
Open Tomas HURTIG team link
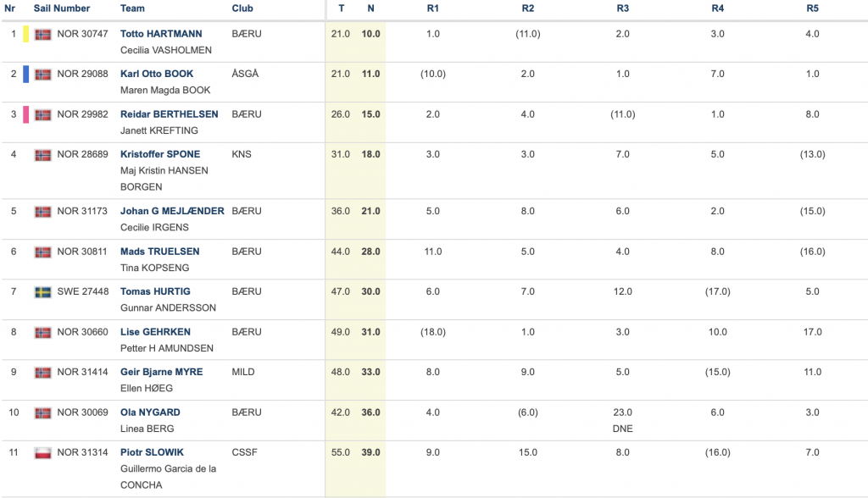pos(155,291)
